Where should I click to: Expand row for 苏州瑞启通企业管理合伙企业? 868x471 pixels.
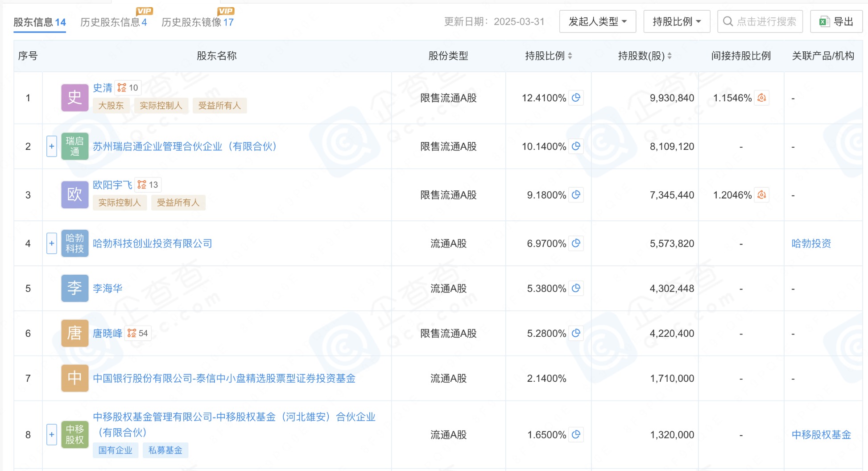coord(52,146)
